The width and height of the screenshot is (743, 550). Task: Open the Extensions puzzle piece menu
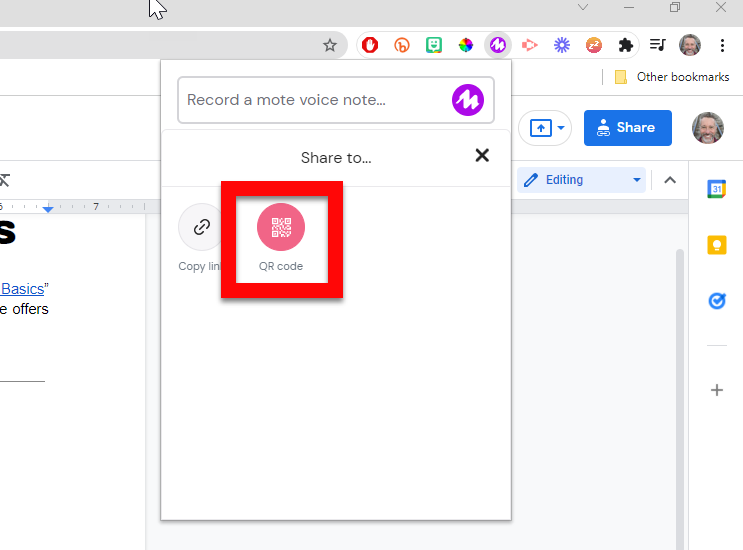coord(625,45)
